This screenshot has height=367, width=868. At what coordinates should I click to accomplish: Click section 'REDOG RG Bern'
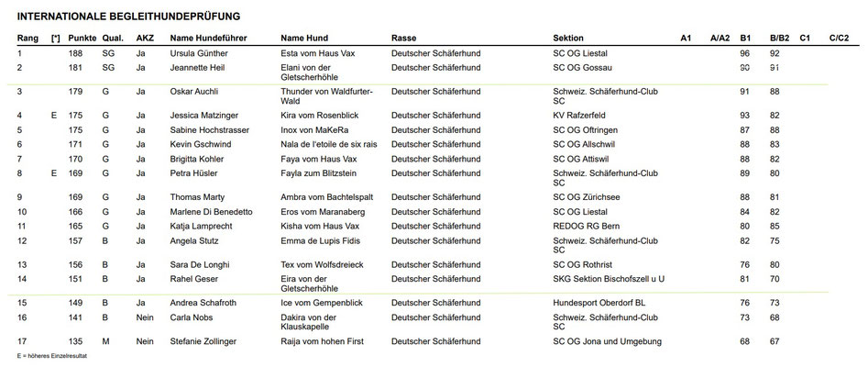click(x=584, y=225)
